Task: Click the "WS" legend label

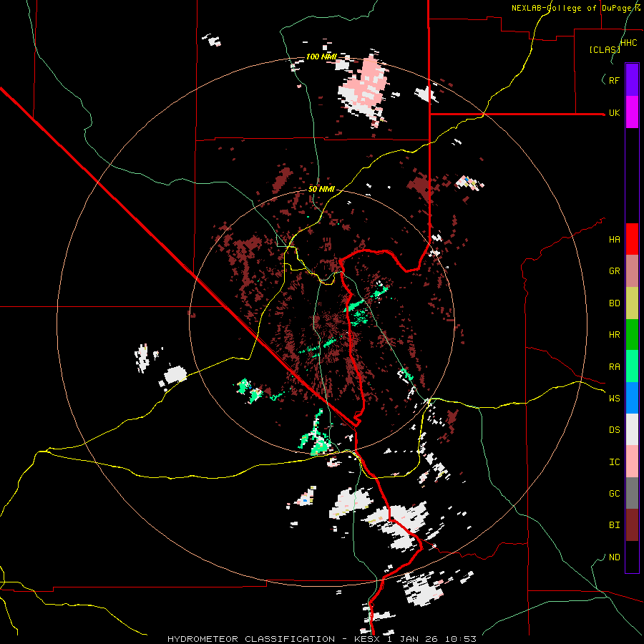Action: pos(614,399)
